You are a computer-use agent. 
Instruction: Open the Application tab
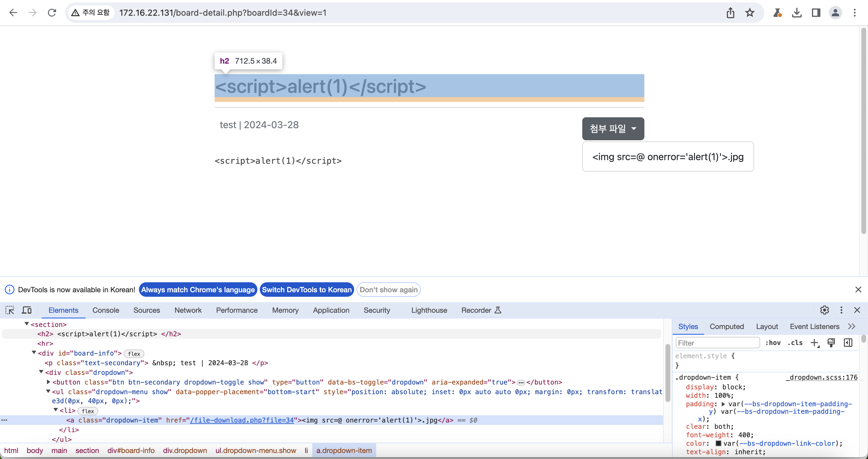331,310
